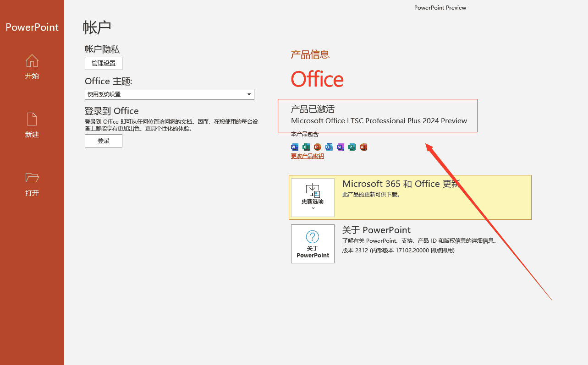This screenshot has width=588, height=365.
Task: Select the 开始 home icon in the sidebar
Action: click(x=32, y=61)
